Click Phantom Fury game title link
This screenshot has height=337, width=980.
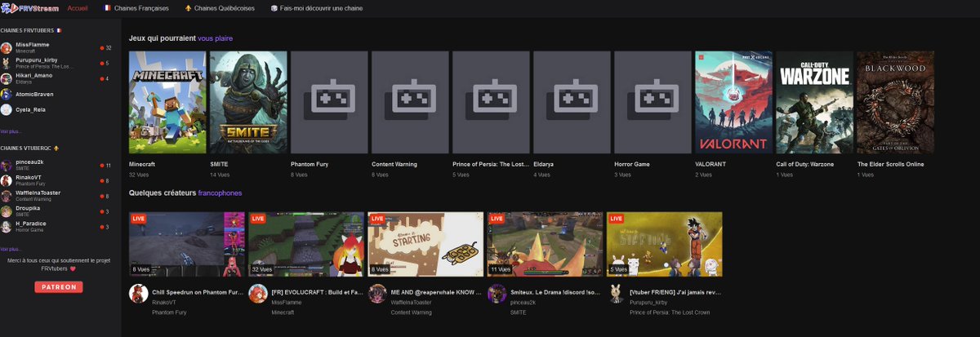[x=310, y=164]
